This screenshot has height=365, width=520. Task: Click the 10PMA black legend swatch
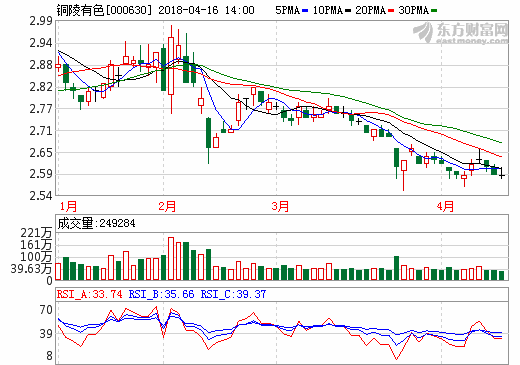(348, 11)
